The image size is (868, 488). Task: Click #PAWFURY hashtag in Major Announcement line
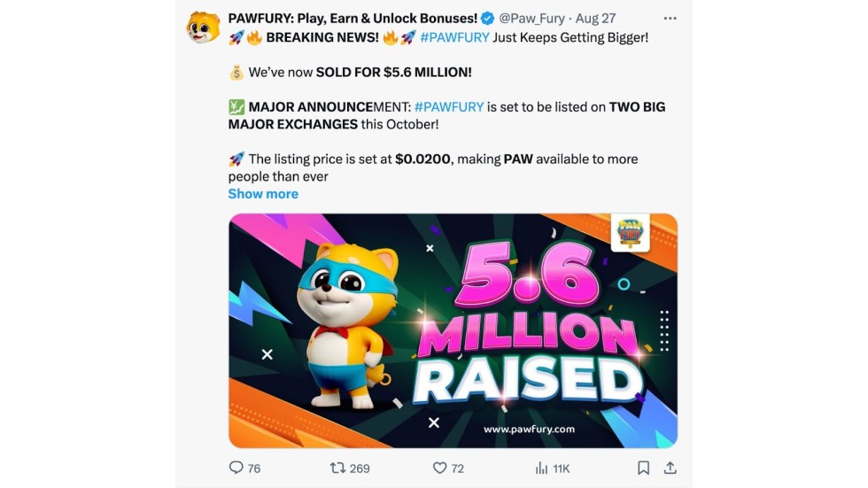coord(449,107)
